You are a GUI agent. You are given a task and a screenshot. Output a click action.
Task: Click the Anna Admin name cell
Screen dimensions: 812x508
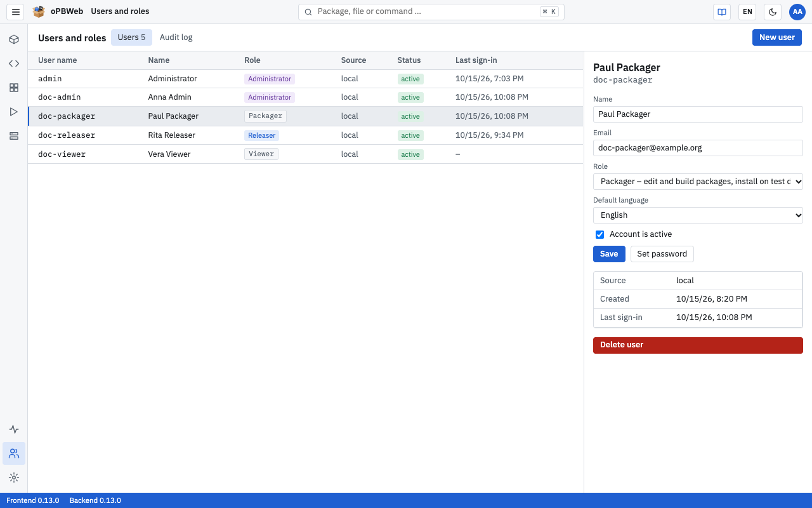tap(169, 97)
